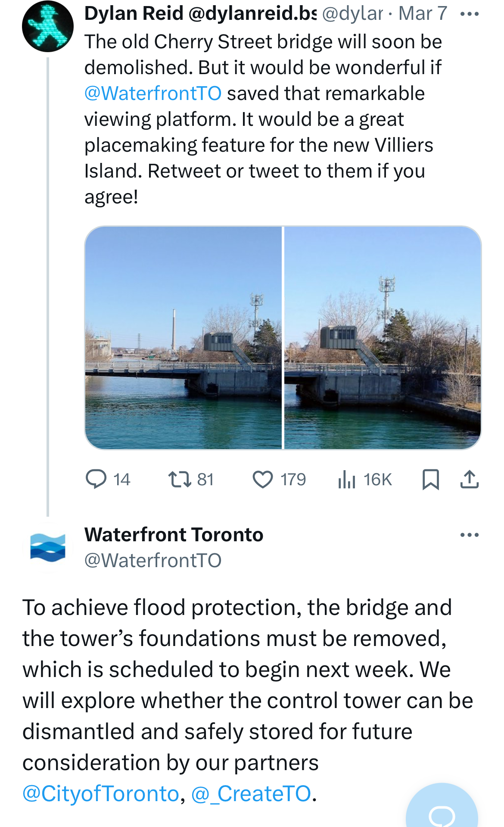Open the Waterfront Toronto account name

[174, 535]
